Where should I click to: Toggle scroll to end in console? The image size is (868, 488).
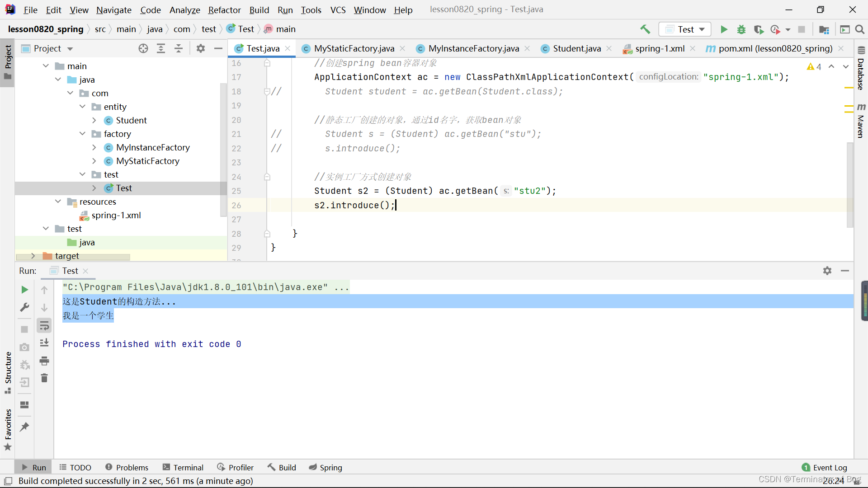point(44,343)
